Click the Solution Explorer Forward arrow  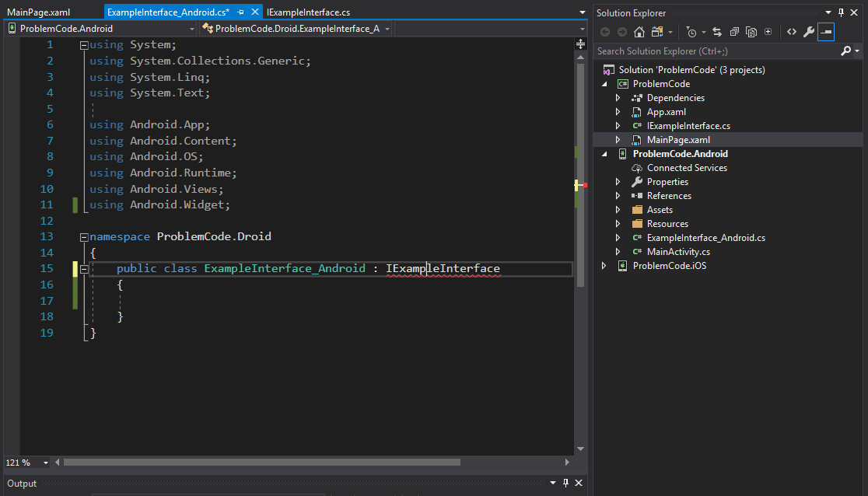(x=621, y=32)
